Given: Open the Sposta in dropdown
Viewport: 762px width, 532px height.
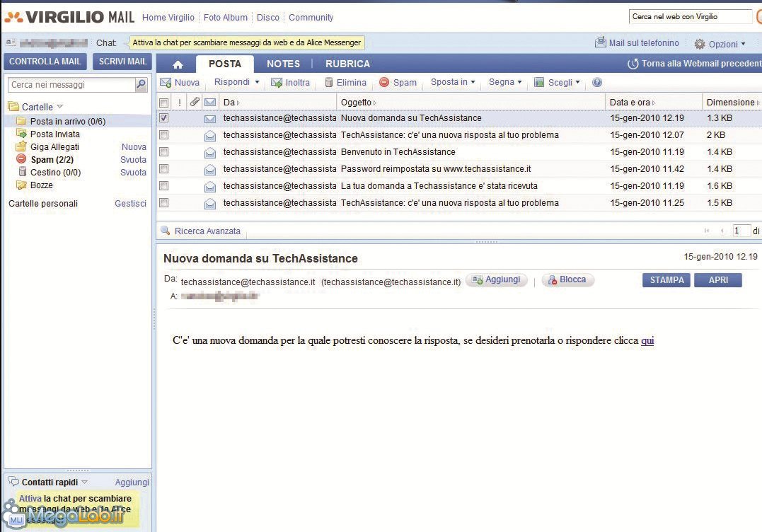Looking at the screenshot, I should 453,82.
